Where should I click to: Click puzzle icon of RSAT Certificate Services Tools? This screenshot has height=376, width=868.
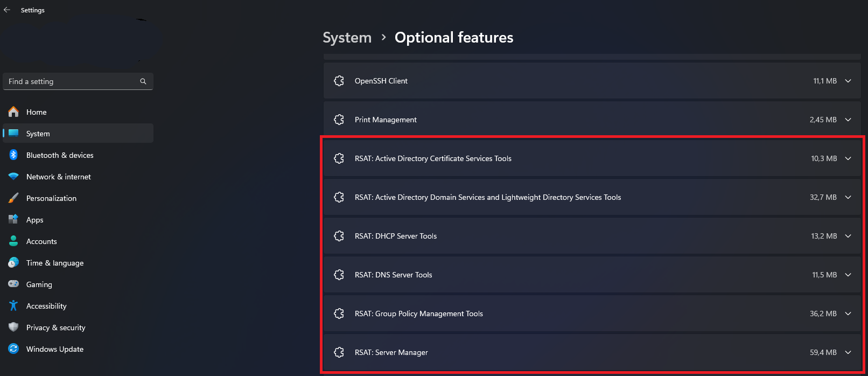[x=339, y=158]
